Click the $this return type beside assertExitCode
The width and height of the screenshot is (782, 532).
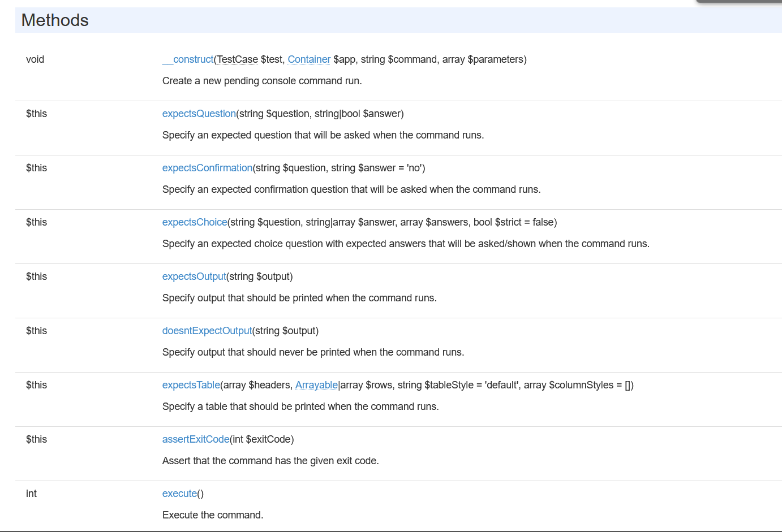[36, 439]
